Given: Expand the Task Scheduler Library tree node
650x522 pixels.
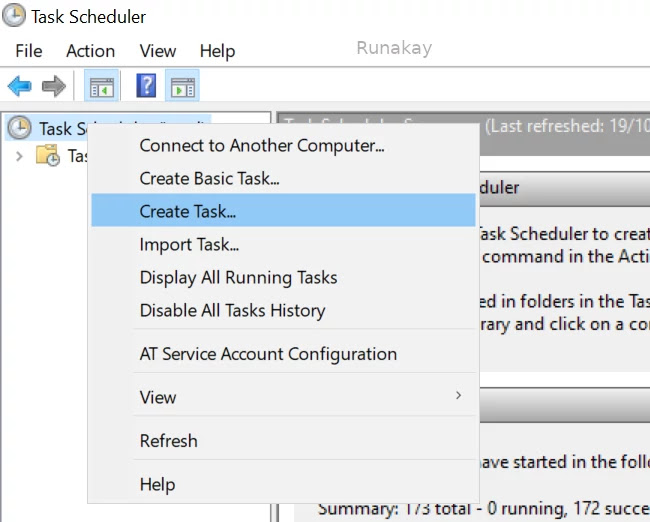Looking at the screenshot, I should 19,156.
